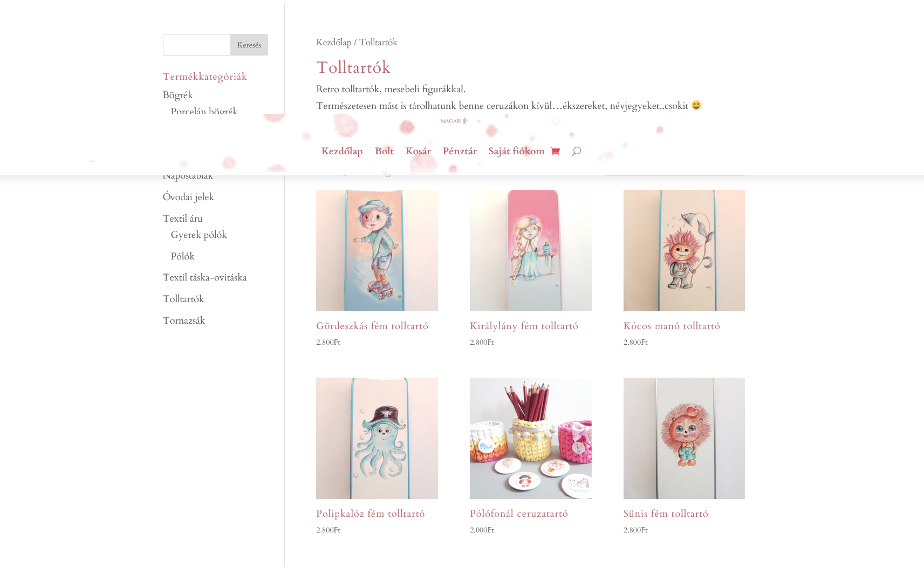Click the MAGABI logo

coord(454,121)
